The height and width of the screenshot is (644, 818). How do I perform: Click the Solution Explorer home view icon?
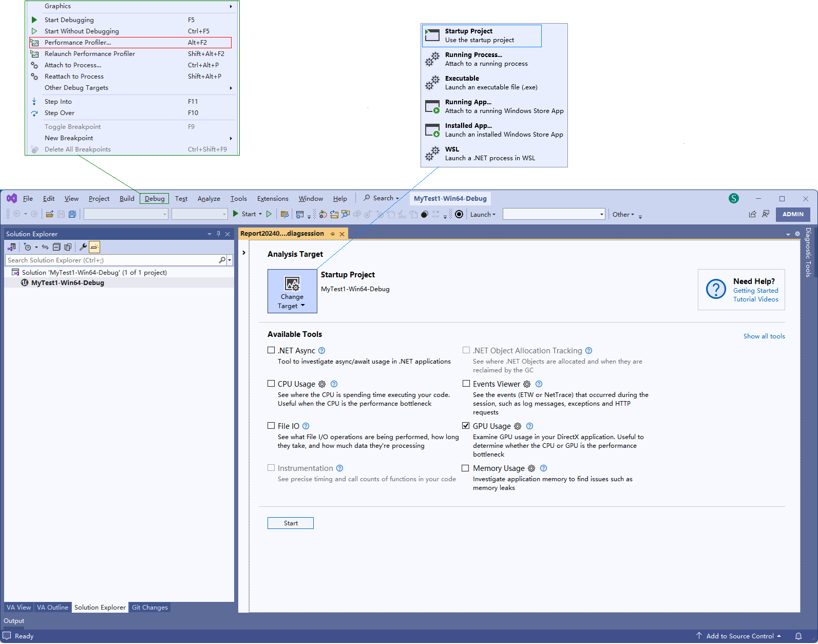coord(12,247)
